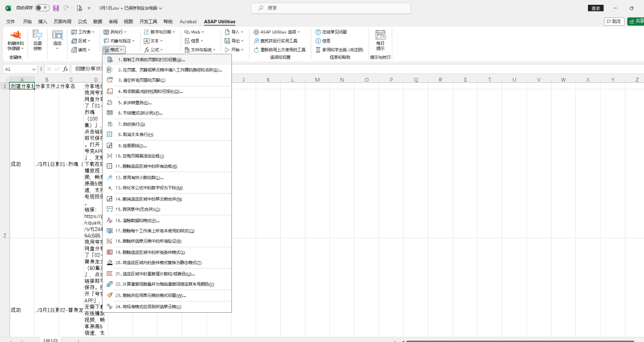Click the 远景控制 vision control icon

pyautogui.click(x=38, y=41)
